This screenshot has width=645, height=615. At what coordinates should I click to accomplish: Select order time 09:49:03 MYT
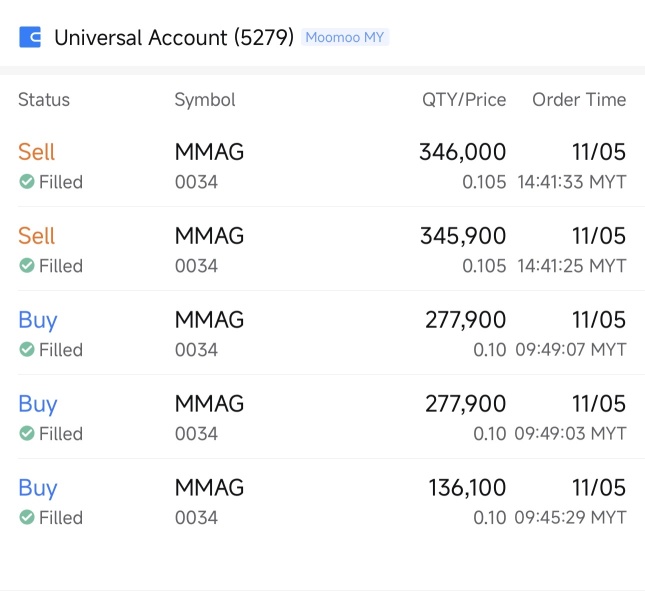pyautogui.click(x=571, y=434)
